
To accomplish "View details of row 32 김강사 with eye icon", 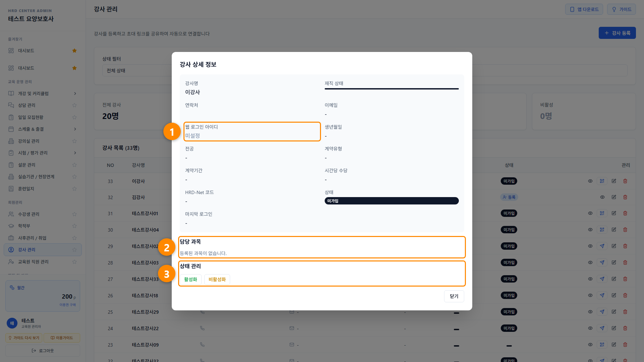I will click(602, 197).
